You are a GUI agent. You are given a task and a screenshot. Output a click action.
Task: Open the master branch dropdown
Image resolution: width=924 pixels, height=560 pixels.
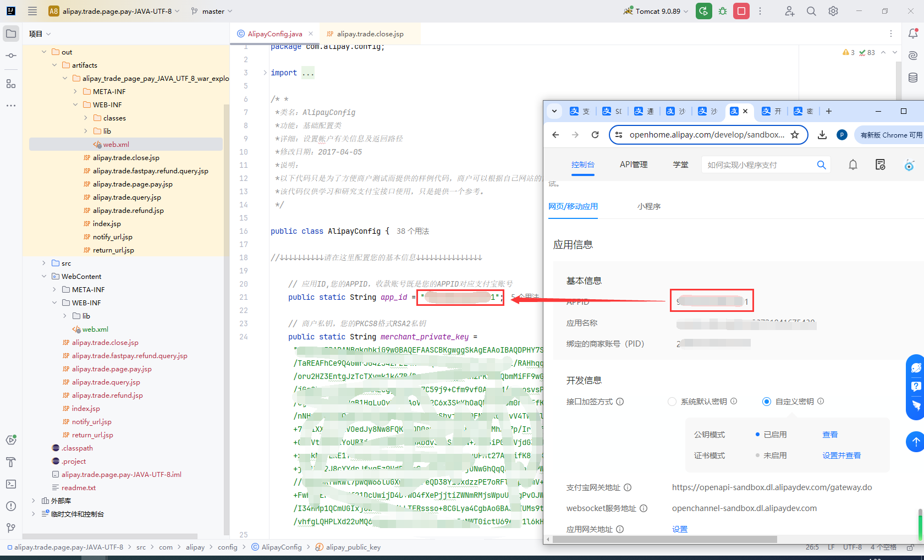(212, 11)
